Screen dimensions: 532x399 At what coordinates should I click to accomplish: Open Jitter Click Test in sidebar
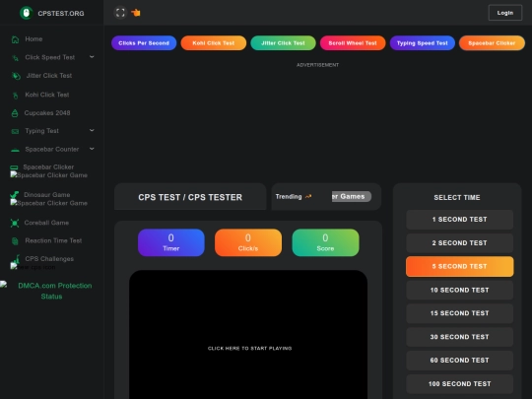pyautogui.click(x=49, y=75)
